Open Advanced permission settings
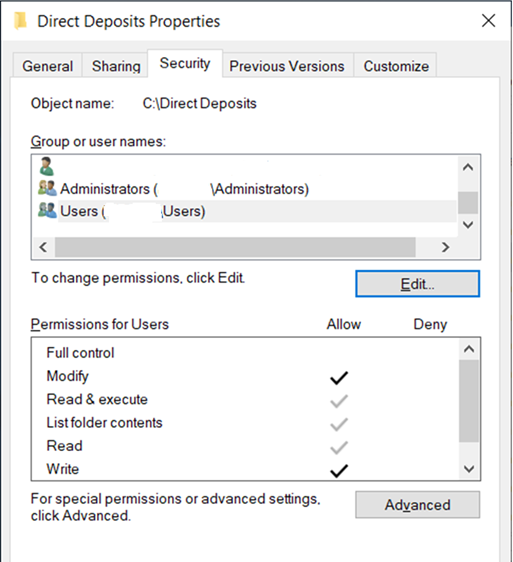Screen dimensions: 513x562 pos(418,505)
